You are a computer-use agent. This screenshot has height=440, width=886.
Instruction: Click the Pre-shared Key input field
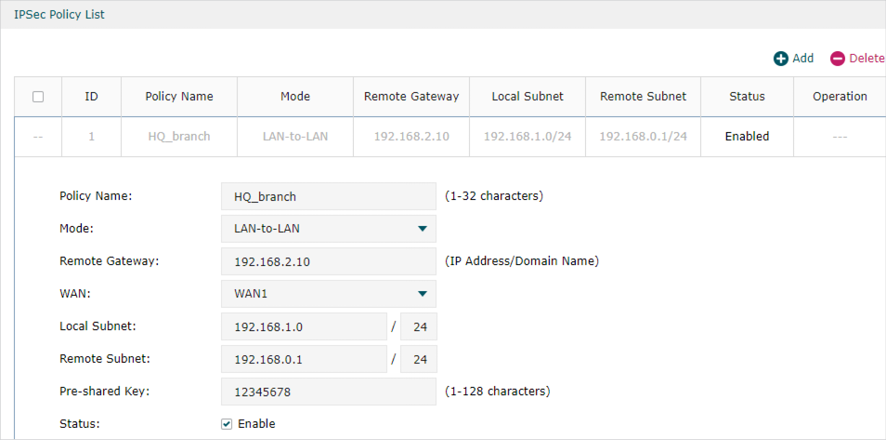[x=328, y=391]
